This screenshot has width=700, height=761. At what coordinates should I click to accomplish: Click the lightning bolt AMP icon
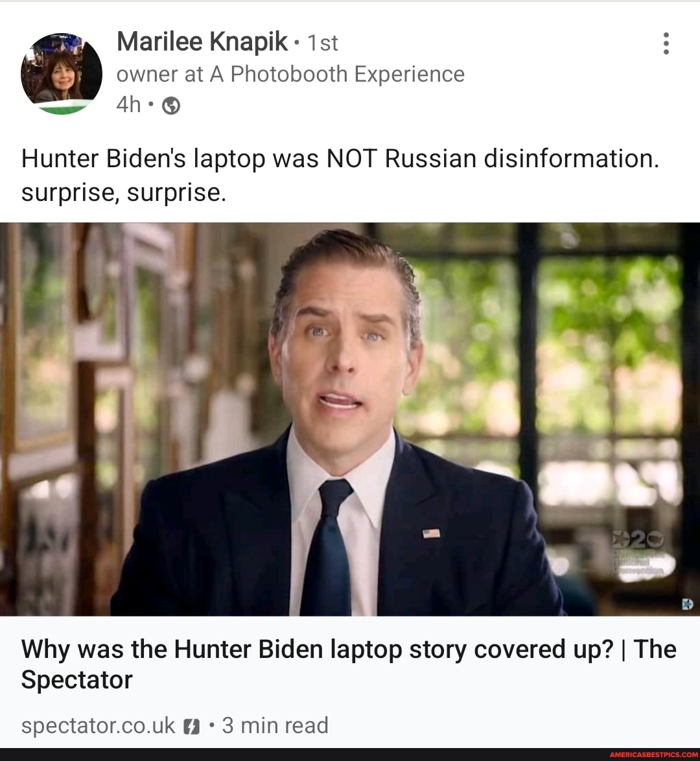pos(192,727)
